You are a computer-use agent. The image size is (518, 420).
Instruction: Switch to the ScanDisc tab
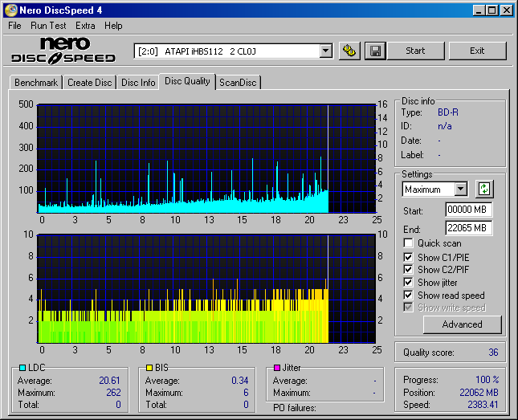coord(238,82)
